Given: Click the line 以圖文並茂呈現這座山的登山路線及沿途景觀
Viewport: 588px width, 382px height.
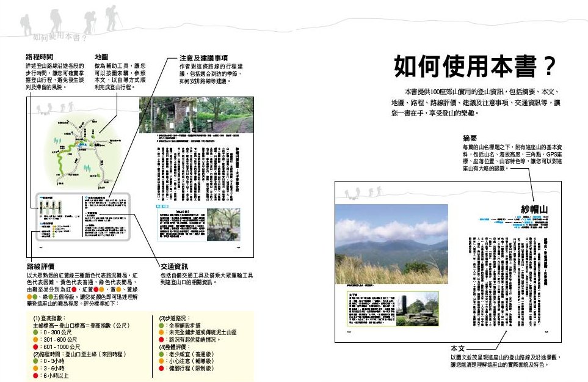Looking at the screenshot, I should [x=506, y=357].
